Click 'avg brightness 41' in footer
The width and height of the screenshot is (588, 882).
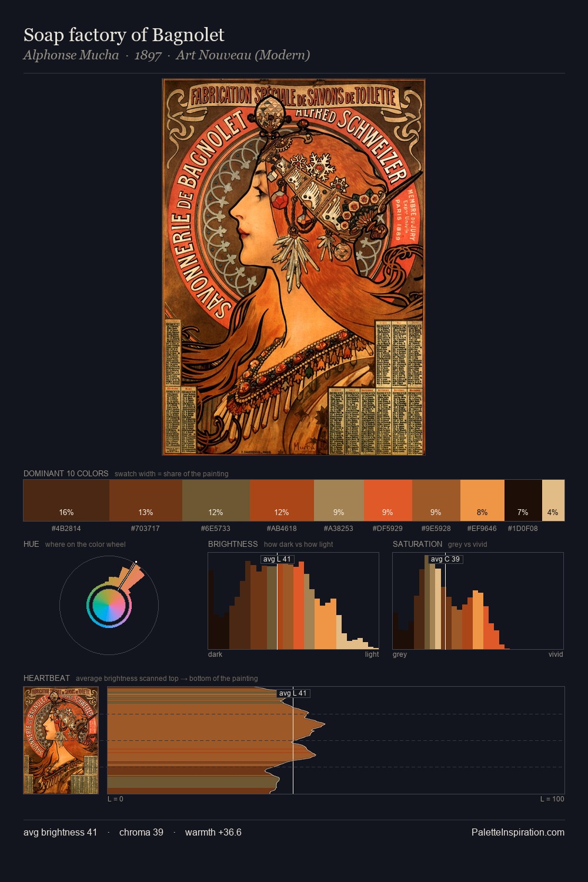click(60, 832)
